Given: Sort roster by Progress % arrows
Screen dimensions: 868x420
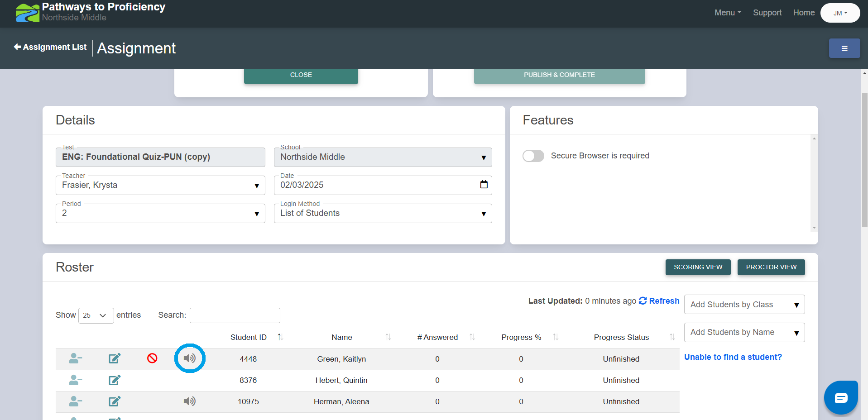Looking at the screenshot, I should [x=556, y=337].
